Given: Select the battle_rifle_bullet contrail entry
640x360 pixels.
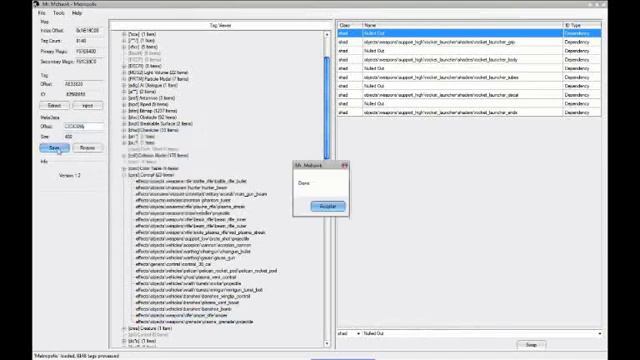Looking at the screenshot, I should pyautogui.click(x=191, y=181).
